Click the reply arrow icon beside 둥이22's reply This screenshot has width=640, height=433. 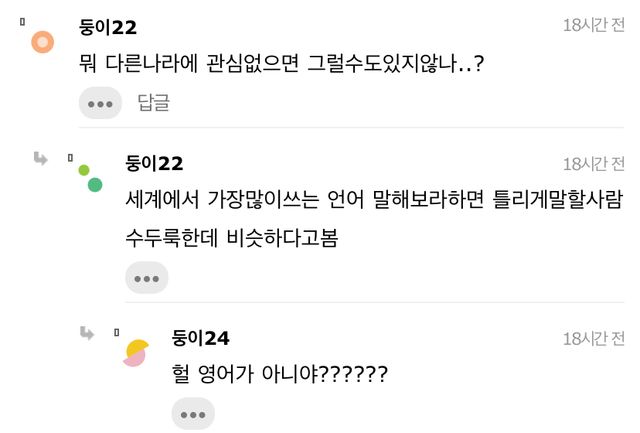(x=41, y=159)
